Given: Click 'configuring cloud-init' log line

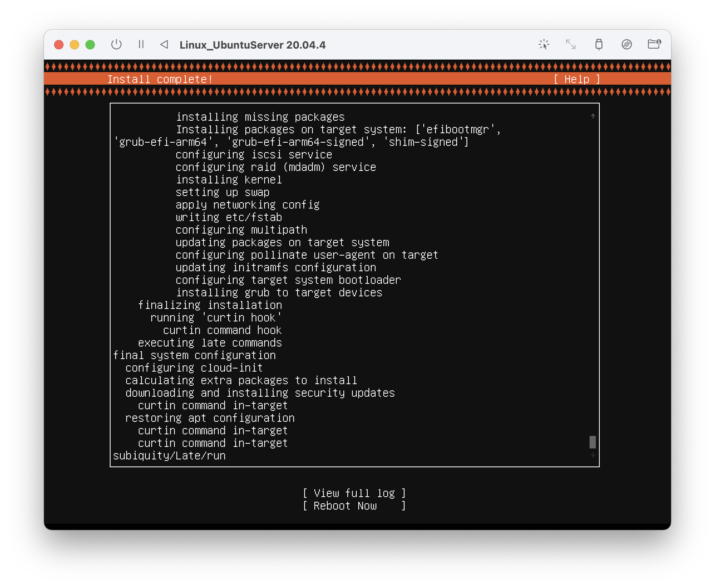Looking at the screenshot, I should pos(194,368).
